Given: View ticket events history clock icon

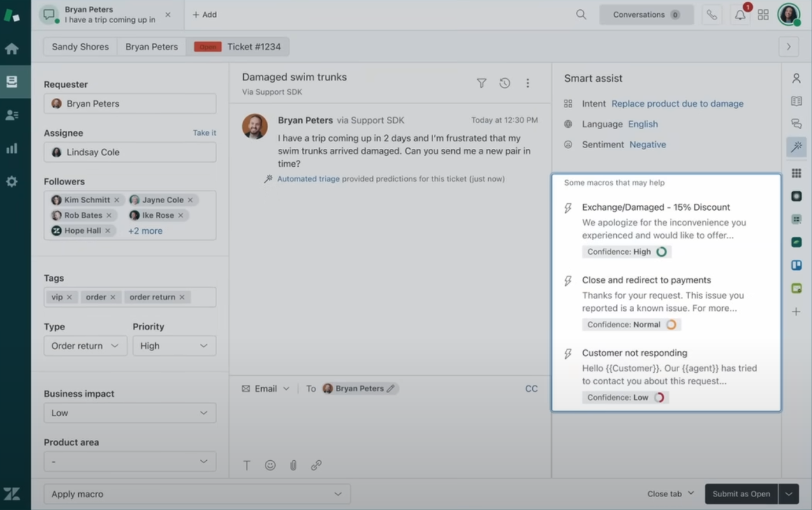Looking at the screenshot, I should click(x=504, y=83).
